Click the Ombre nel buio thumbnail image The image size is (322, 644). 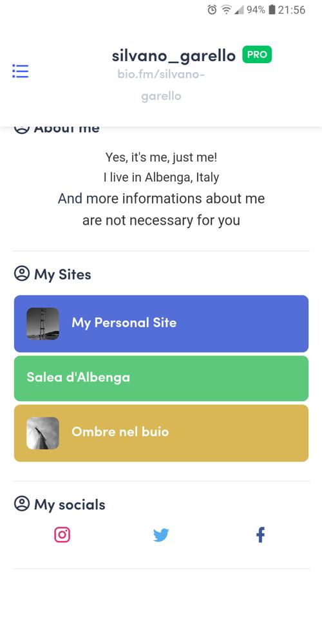coord(43,433)
